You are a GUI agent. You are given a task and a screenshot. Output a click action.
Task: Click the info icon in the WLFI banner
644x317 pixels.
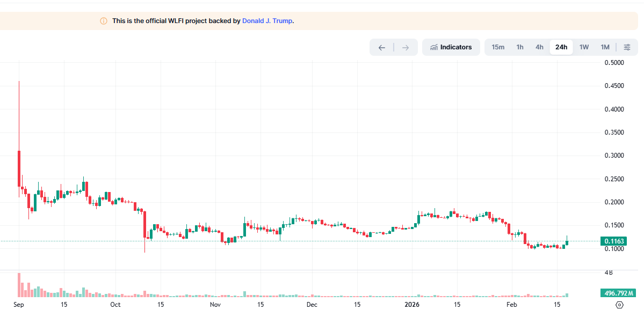104,21
